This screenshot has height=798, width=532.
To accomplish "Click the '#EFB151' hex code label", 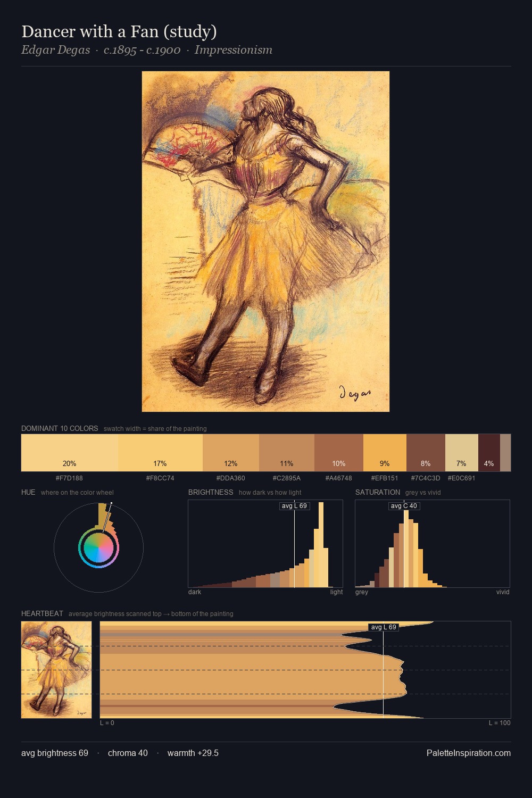I will (385, 478).
